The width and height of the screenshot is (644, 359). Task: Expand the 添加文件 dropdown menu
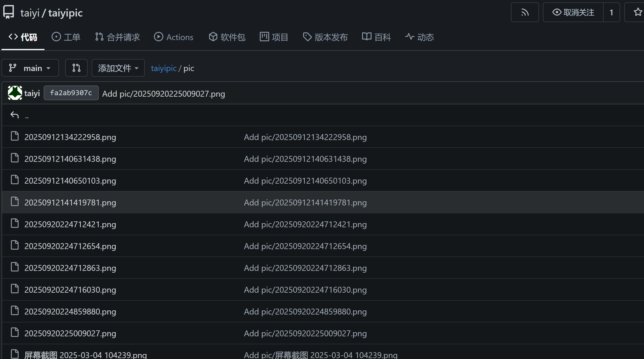tap(118, 68)
